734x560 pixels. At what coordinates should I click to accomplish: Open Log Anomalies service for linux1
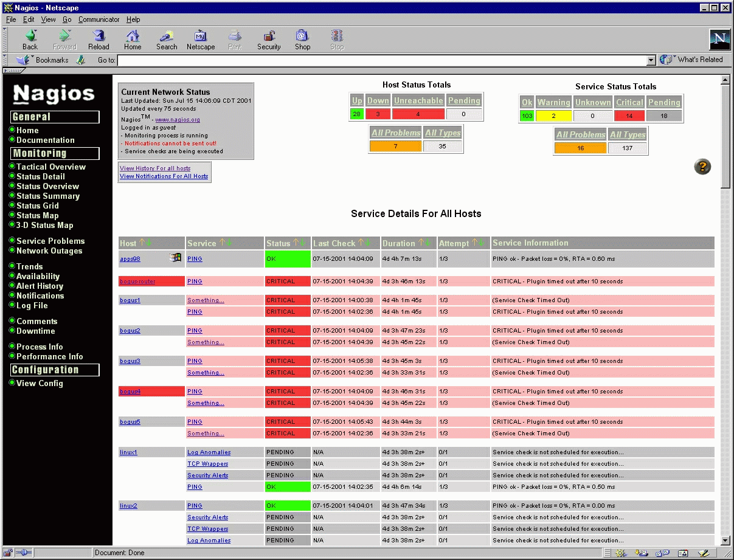tap(209, 452)
